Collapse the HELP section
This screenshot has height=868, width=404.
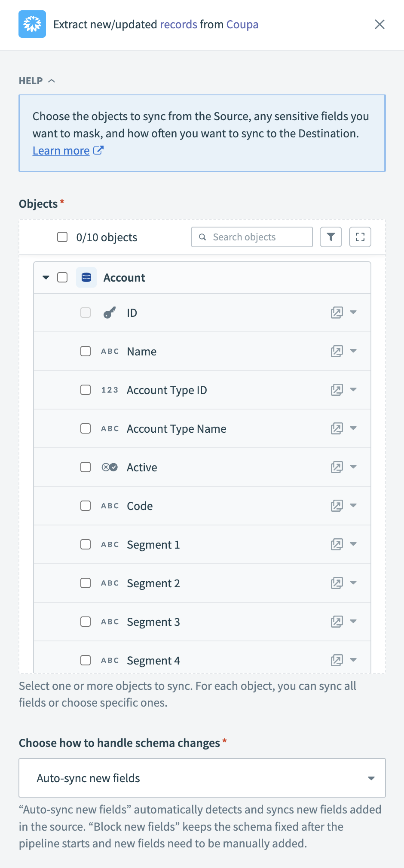pos(37,81)
